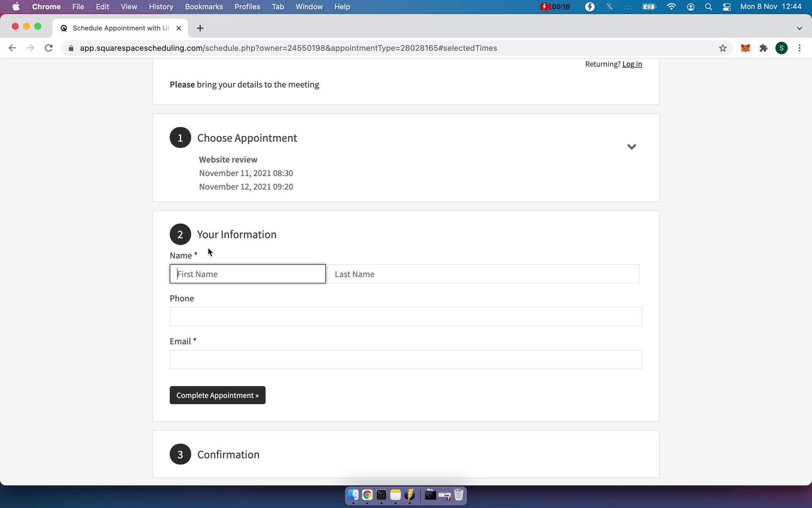Open the Chrome menu in the menu bar
Image resolution: width=812 pixels, height=508 pixels.
coord(46,7)
